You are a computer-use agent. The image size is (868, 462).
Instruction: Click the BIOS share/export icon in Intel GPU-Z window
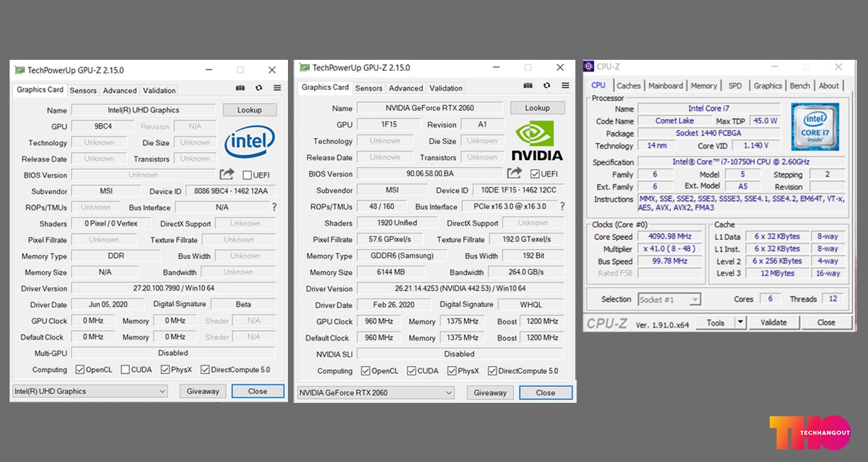coord(227,175)
